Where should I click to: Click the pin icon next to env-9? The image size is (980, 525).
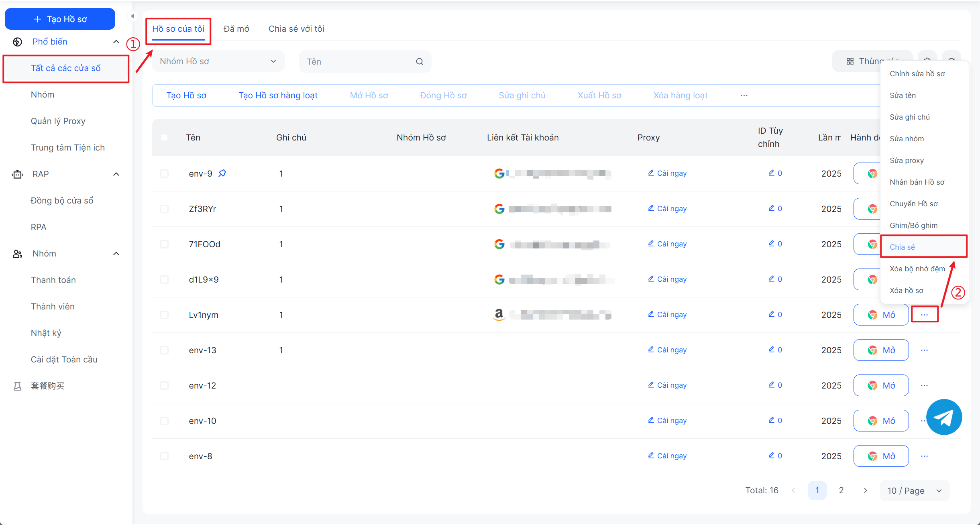point(222,173)
